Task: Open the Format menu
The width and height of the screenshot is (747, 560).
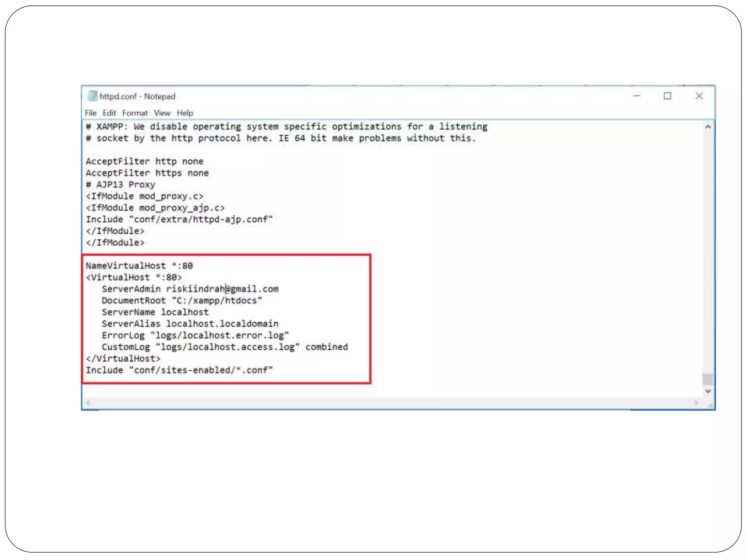Action: pyautogui.click(x=135, y=113)
